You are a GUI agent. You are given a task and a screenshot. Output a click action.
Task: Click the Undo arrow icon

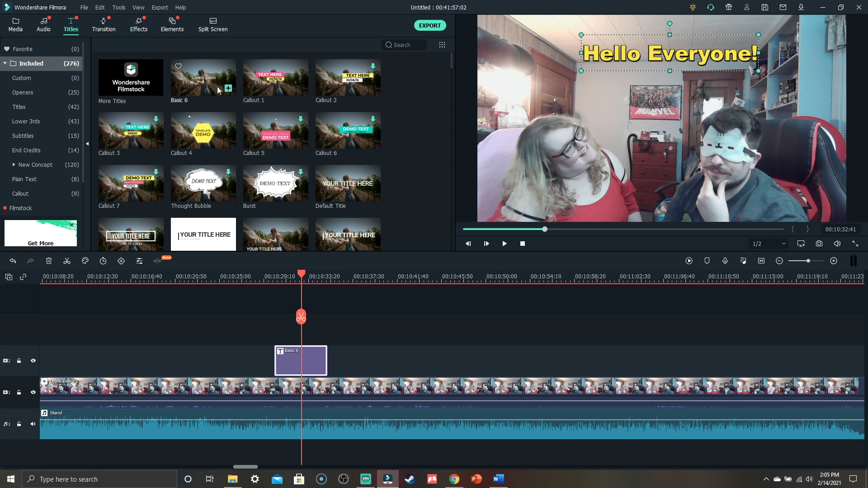(13, 261)
